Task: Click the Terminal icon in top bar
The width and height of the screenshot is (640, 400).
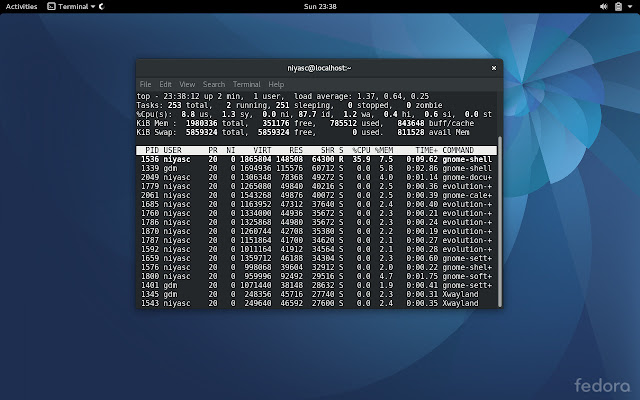Action: (x=51, y=7)
